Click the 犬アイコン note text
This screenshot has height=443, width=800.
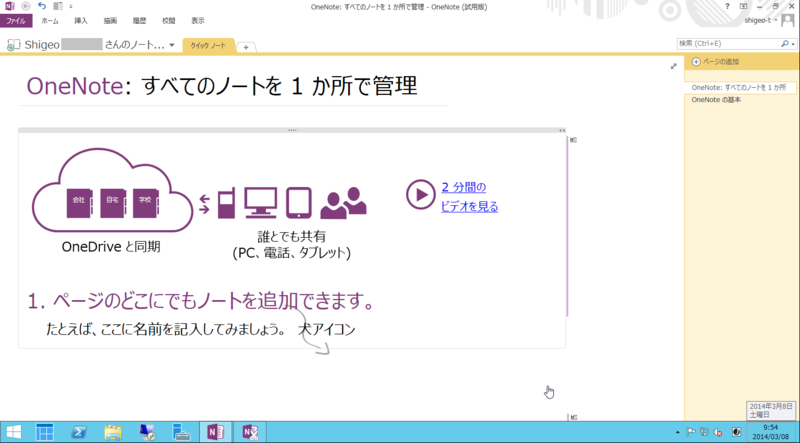tap(327, 329)
